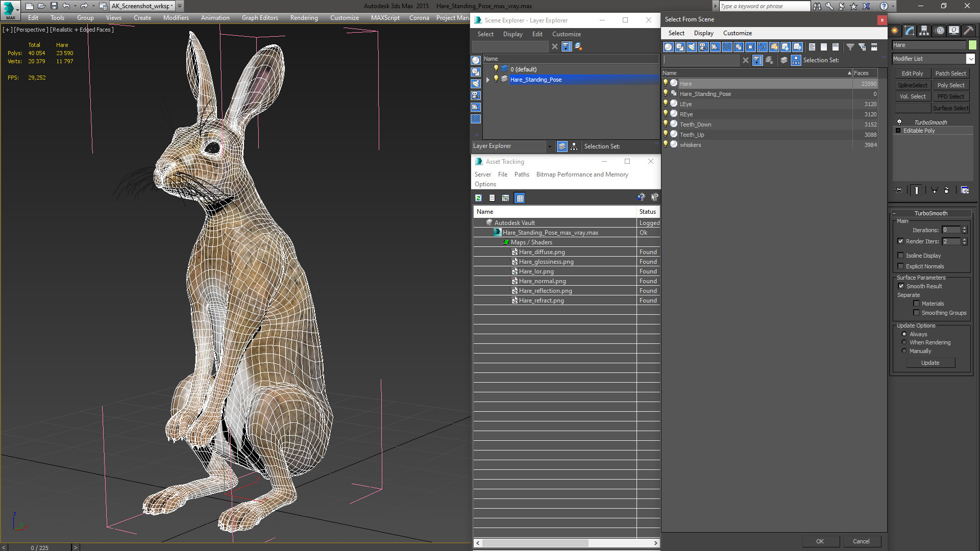980x551 pixels.
Task: Open the Hierarchy command panel tab
Action: (924, 31)
